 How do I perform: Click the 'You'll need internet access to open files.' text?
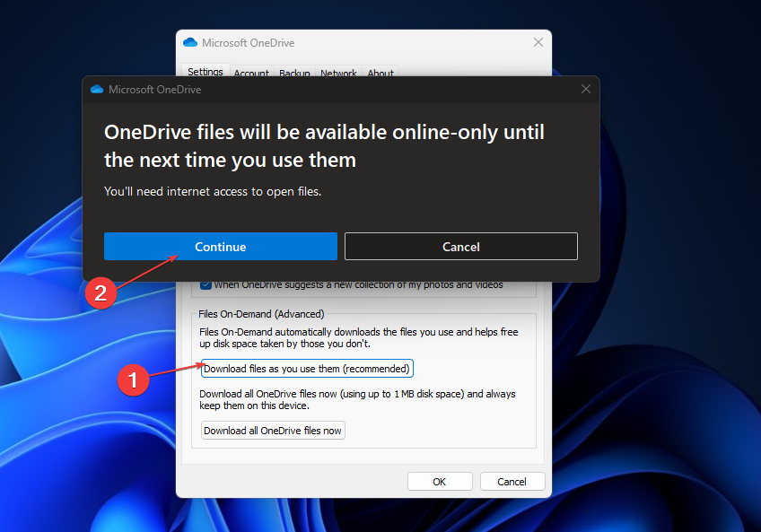coord(213,192)
